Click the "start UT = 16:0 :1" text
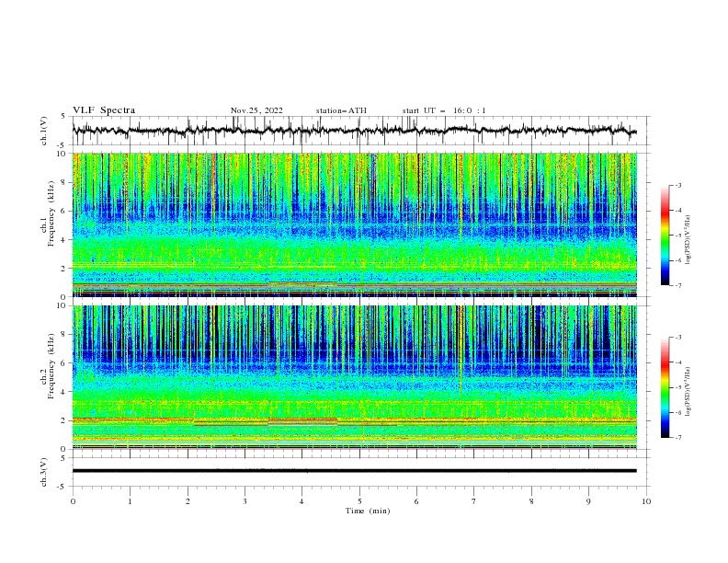The width and height of the screenshot is (728, 563). [x=444, y=110]
